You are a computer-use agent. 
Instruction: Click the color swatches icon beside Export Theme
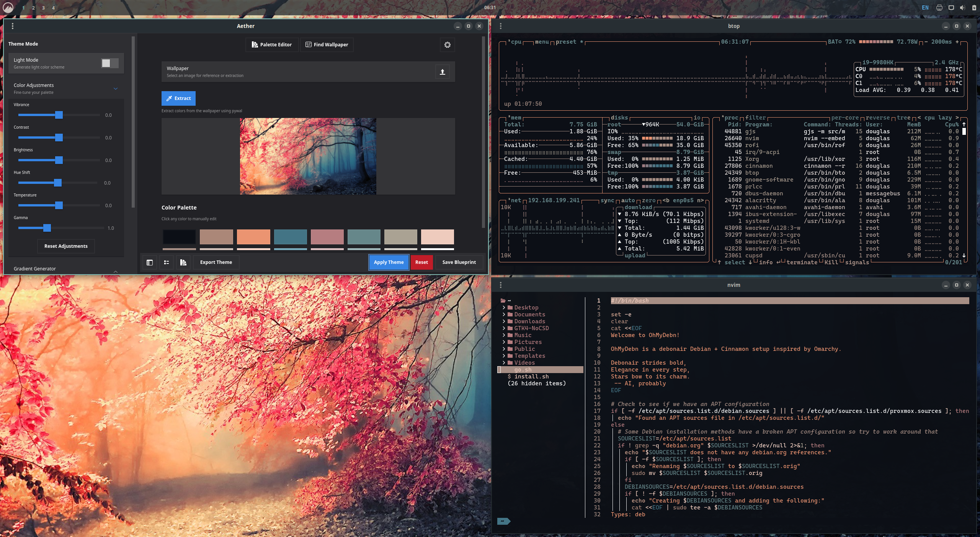[x=183, y=262]
